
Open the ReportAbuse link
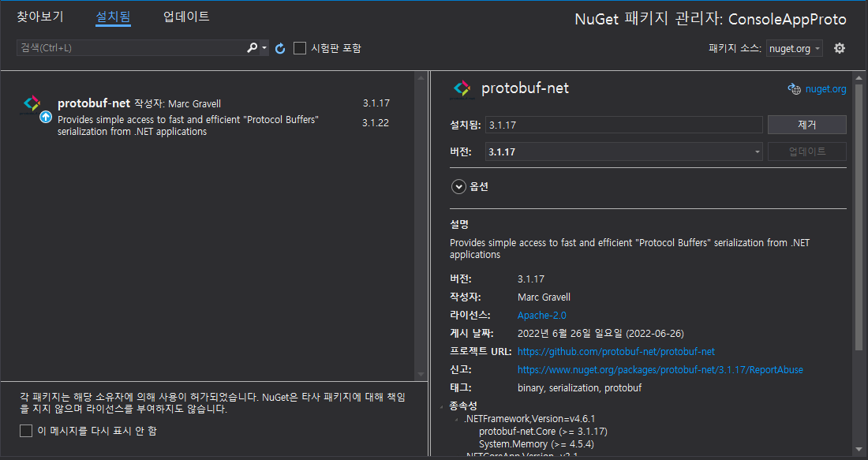tap(660, 370)
